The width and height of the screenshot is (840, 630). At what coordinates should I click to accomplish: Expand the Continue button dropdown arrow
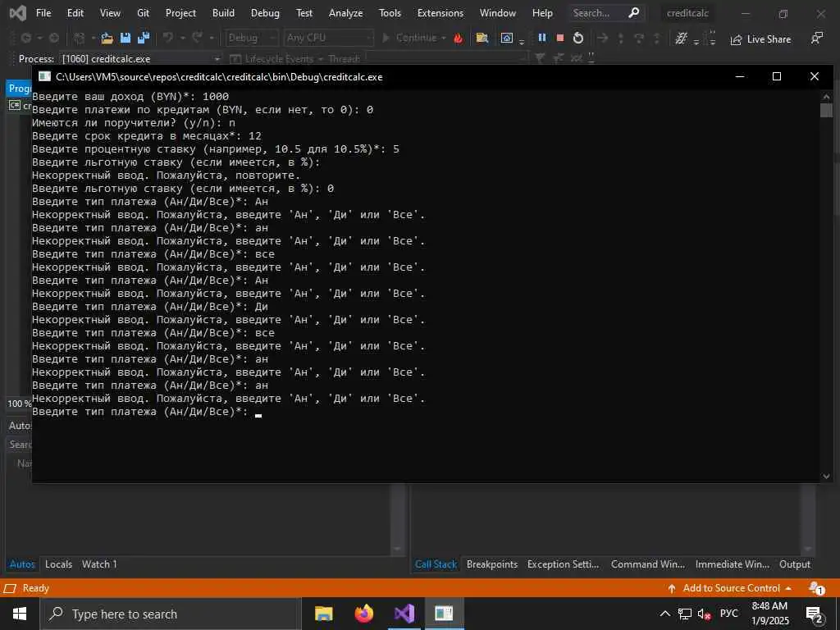(x=444, y=38)
